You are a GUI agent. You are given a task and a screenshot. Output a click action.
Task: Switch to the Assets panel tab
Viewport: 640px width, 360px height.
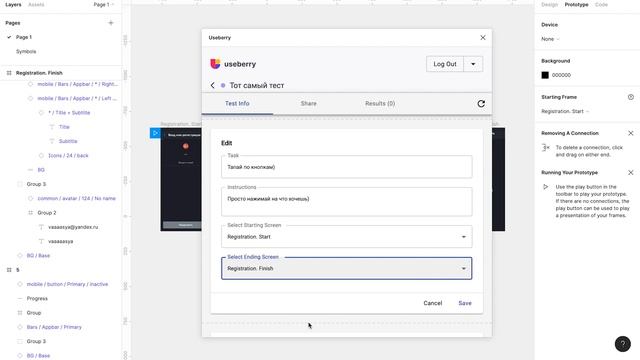tap(36, 4)
